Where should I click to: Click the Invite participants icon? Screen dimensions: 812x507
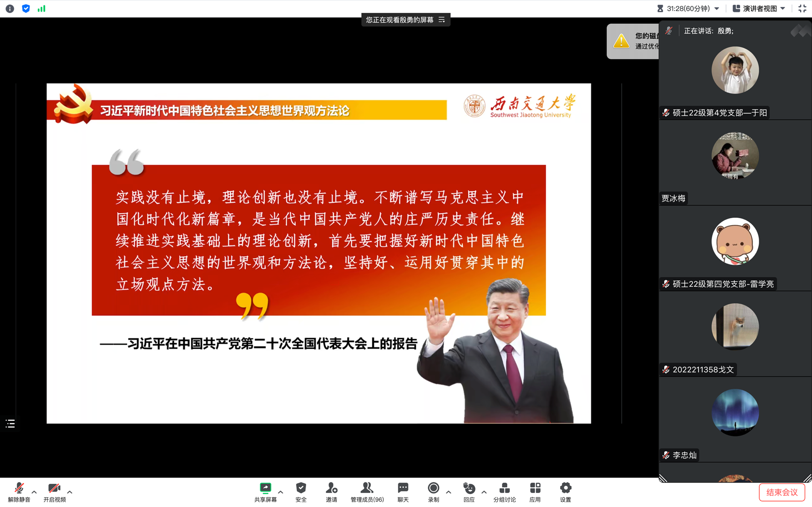(331, 492)
